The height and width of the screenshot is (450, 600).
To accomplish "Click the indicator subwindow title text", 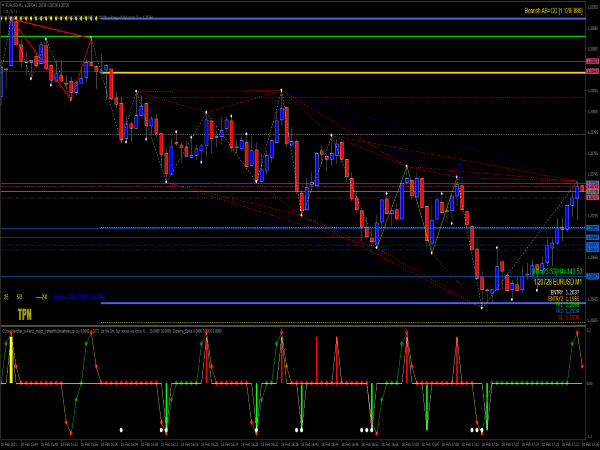I will [111, 331].
